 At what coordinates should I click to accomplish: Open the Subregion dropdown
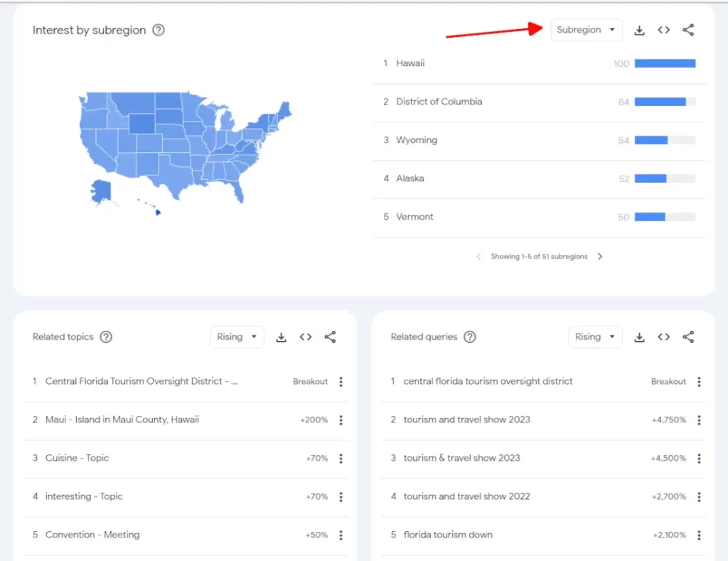click(586, 30)
